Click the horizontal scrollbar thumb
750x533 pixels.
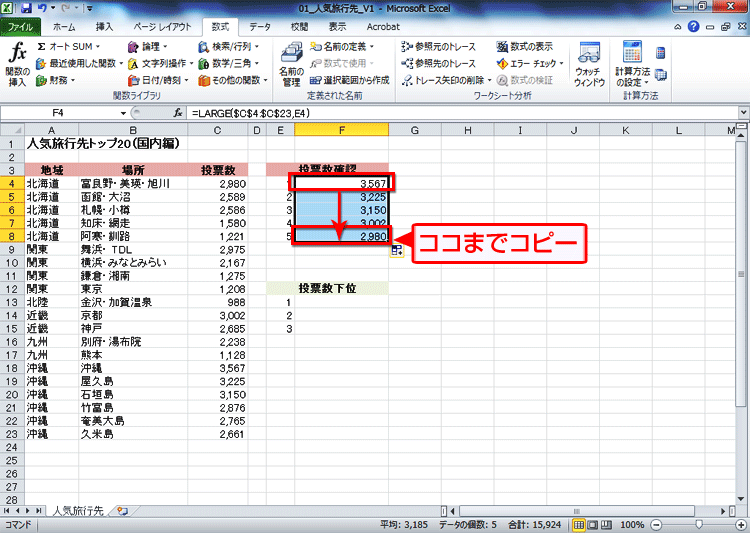tap(577, 511)
